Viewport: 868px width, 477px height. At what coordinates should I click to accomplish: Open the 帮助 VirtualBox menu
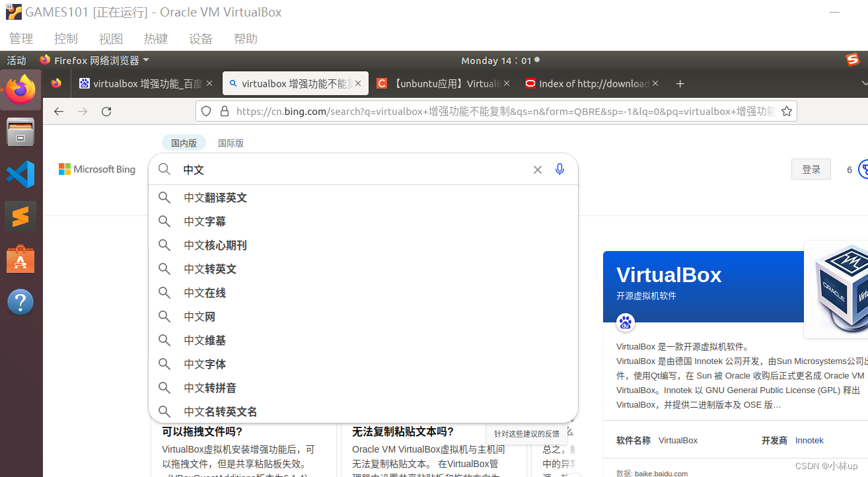[x=246, y=39]
